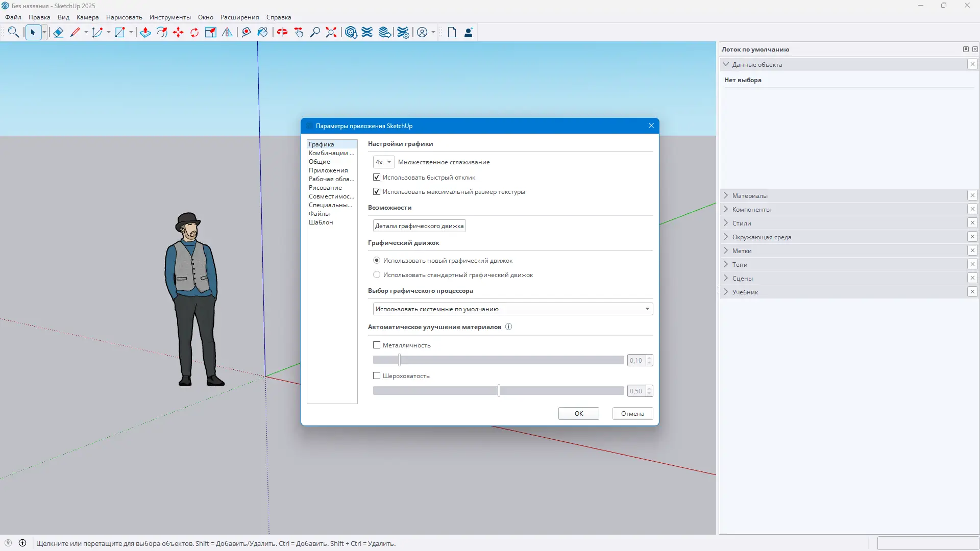
Task: Click the Zoom Extents icon
Action: click(x=331, y=33)
